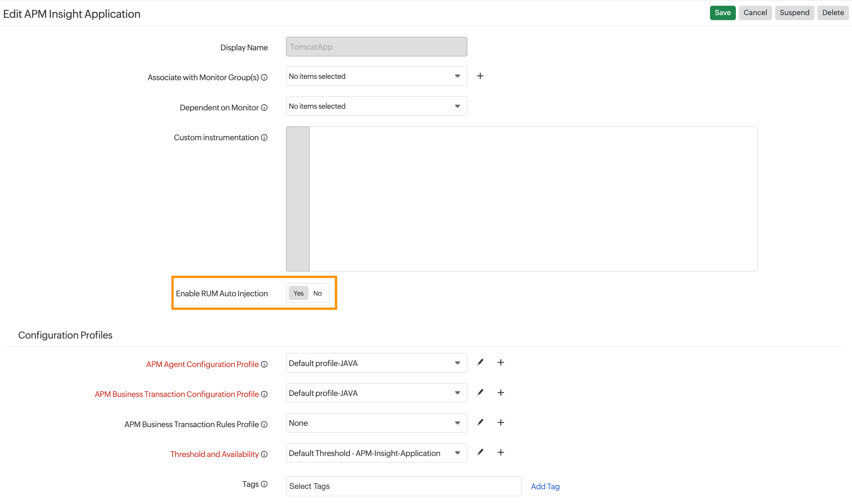Image resolution: width=852 pixels, height=504 pixels.
Task: Open Dependent on Monitor dropdown
Action: (x=376, y=106)
